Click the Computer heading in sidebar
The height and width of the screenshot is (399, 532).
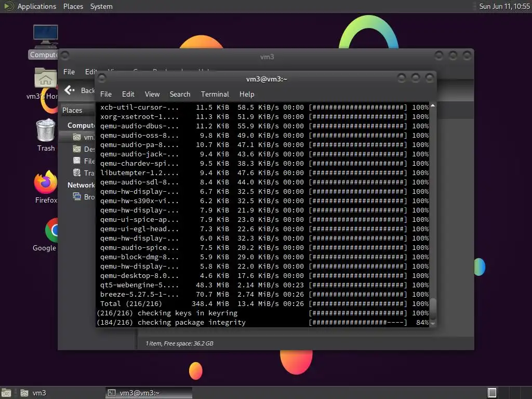tap(81, 125)
